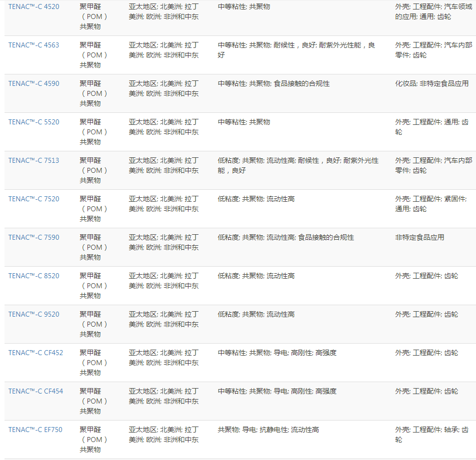Click the TENAC™-C 7520 link

point(33,199)
